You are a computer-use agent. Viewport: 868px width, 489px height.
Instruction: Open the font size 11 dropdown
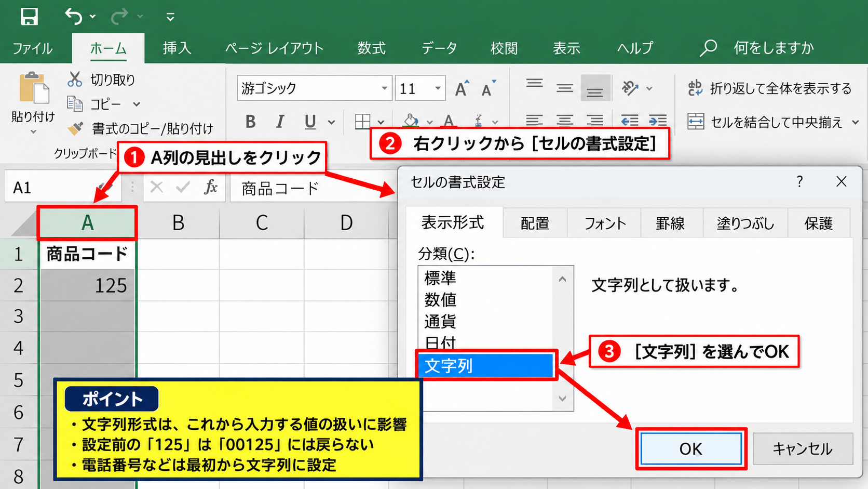coord(438,88)
